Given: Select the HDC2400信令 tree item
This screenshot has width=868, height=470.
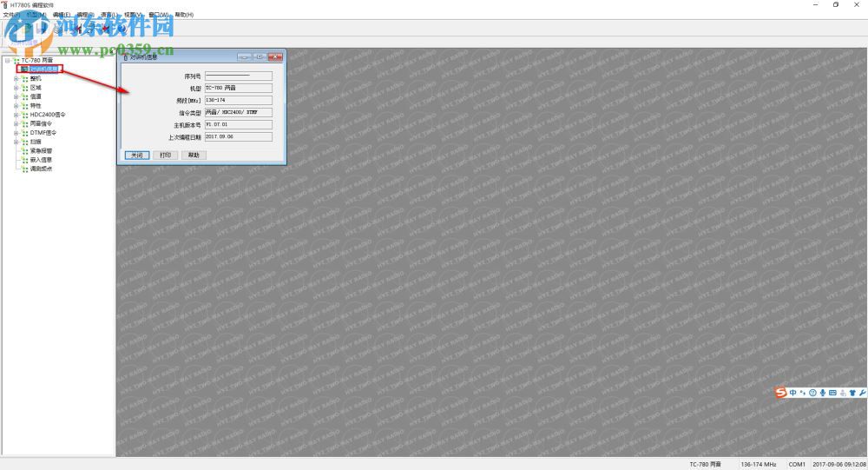Looking at the screenshot, I should 48,115.
